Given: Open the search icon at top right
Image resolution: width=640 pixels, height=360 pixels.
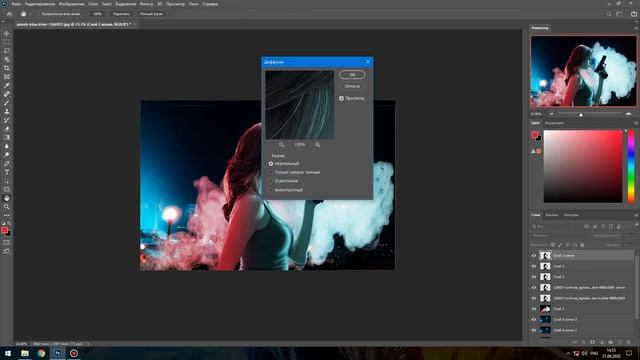Looking at the screenshot, I should click(x=609, y=14).
